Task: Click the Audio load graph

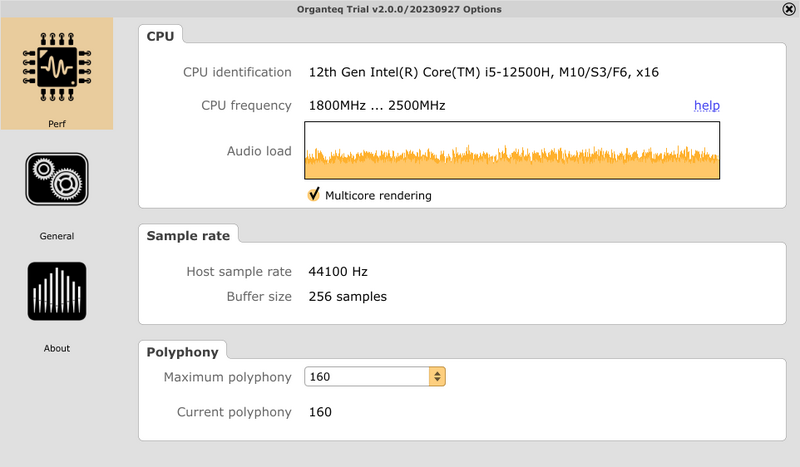Action: pos(512,151)
